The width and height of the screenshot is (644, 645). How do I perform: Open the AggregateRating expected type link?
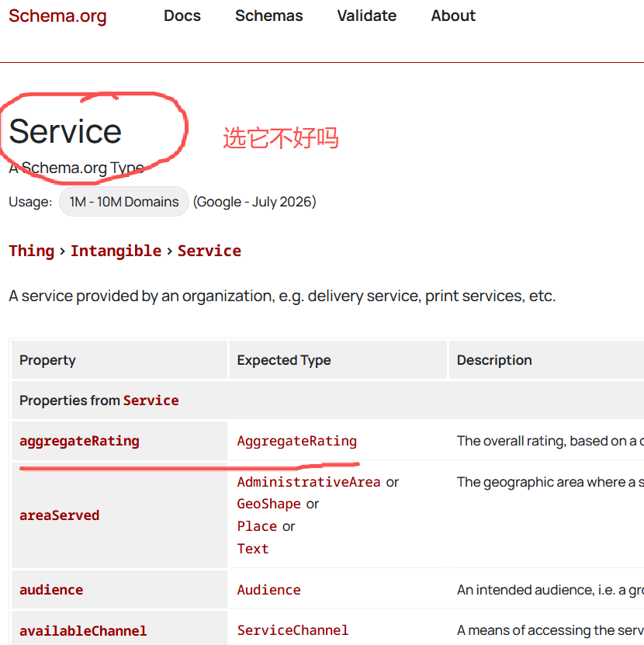(297, 441)
